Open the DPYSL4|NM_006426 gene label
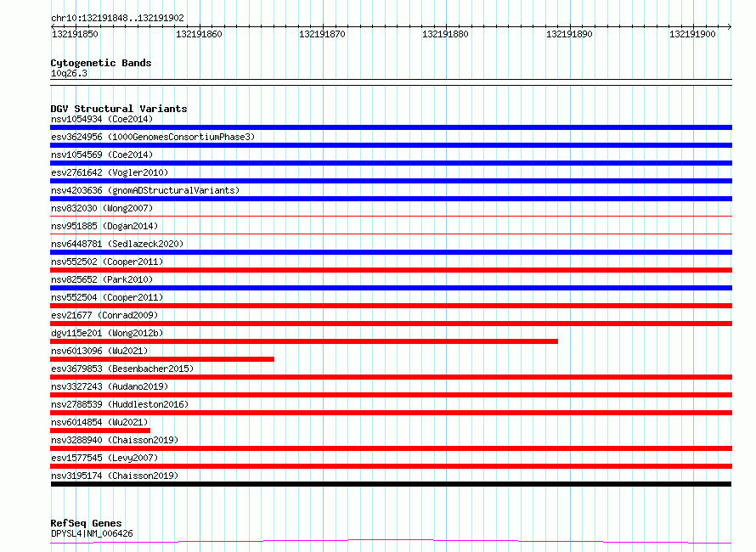 [x=92, y=533]
